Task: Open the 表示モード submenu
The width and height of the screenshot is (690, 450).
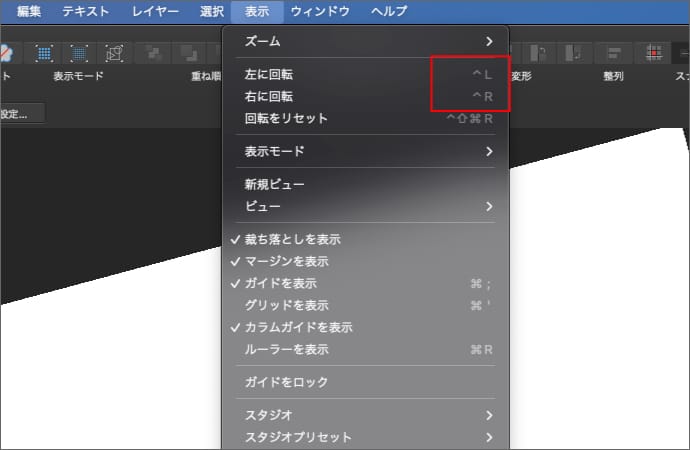Action: pos(366,152)
